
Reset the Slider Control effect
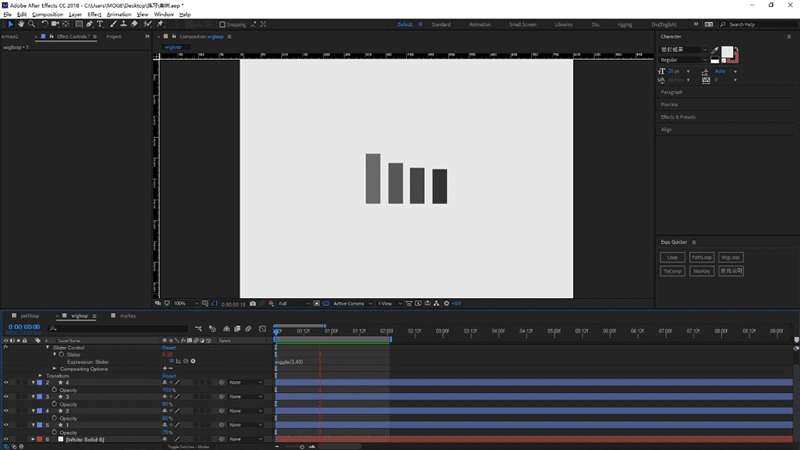(x=169, y=347)
